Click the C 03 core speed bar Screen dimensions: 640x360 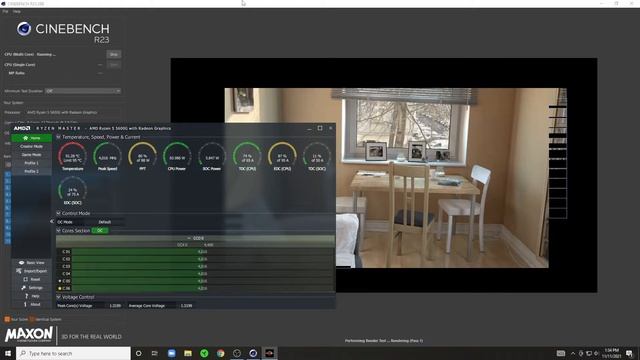point(202,266)
